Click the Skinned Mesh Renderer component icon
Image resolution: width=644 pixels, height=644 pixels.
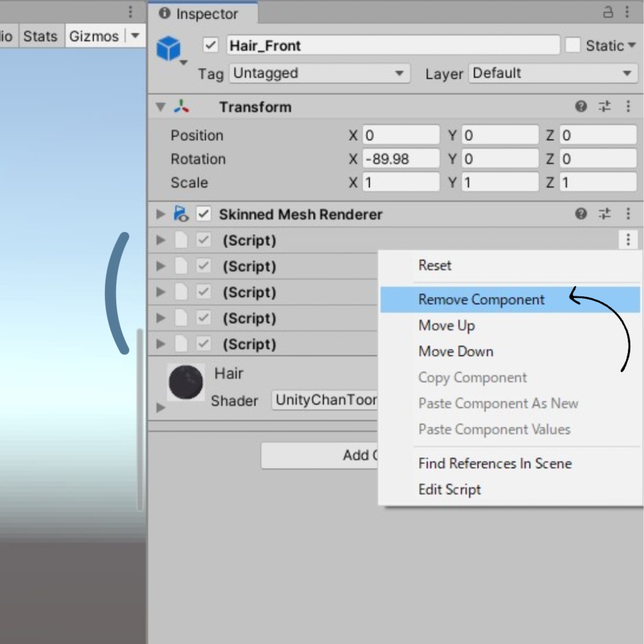[x=181, y=214]
